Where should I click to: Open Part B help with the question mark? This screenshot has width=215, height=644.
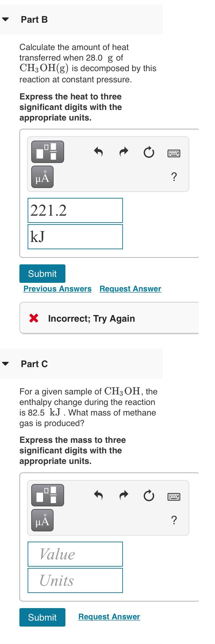(x=174, y=177)
